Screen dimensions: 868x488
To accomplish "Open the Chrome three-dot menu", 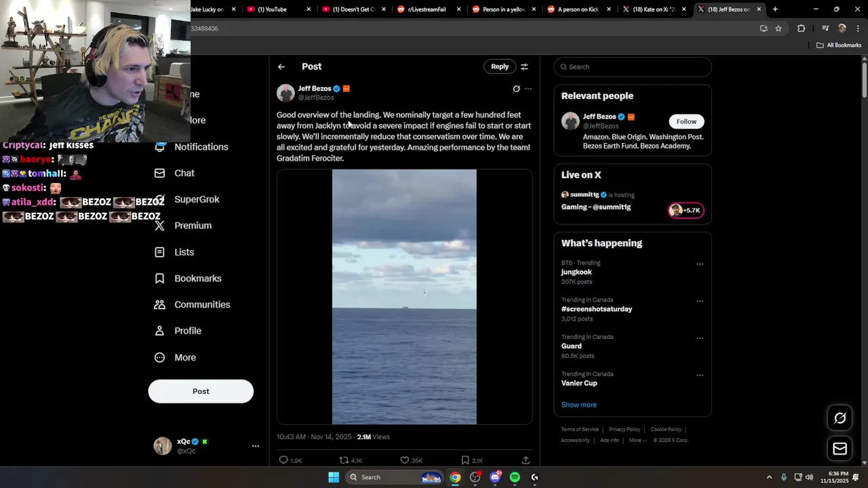I will tap(857, 28).
